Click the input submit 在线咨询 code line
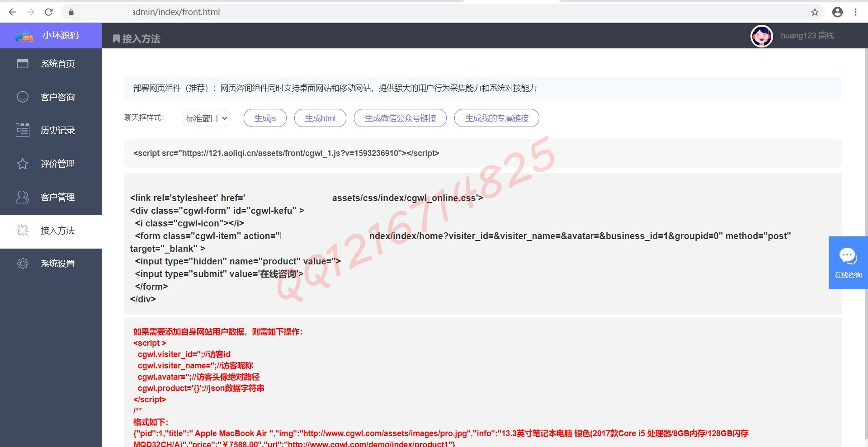Screen dimensions: 868x447 [219, 274]
